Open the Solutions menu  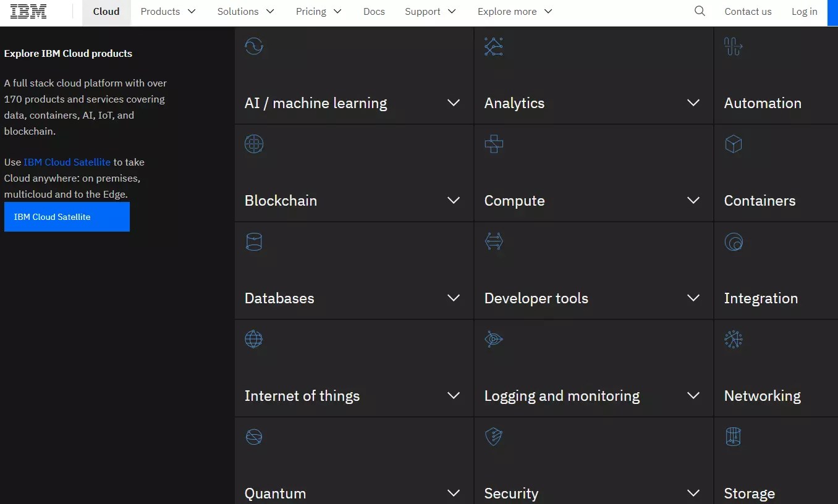coord(245,12)
